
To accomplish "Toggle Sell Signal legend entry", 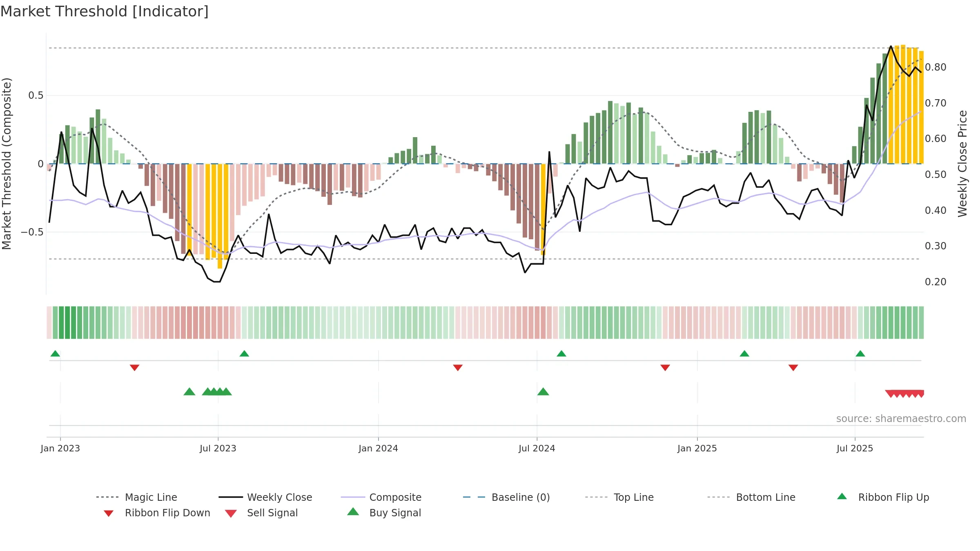I will (261, 513).
